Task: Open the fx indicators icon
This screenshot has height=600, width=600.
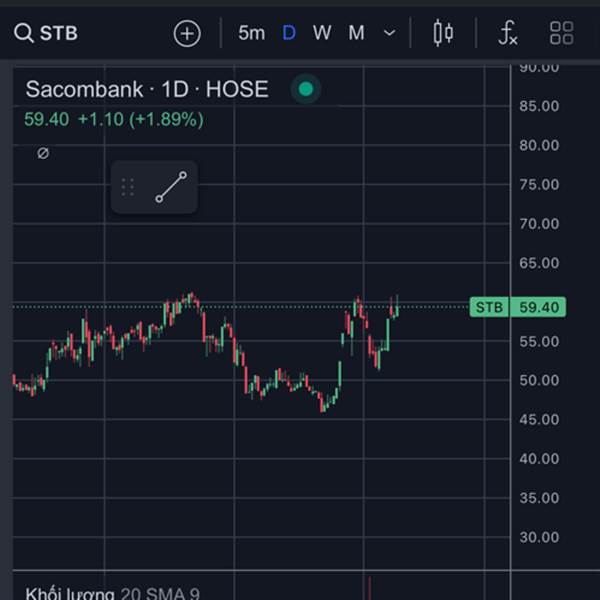Action: 508,33
